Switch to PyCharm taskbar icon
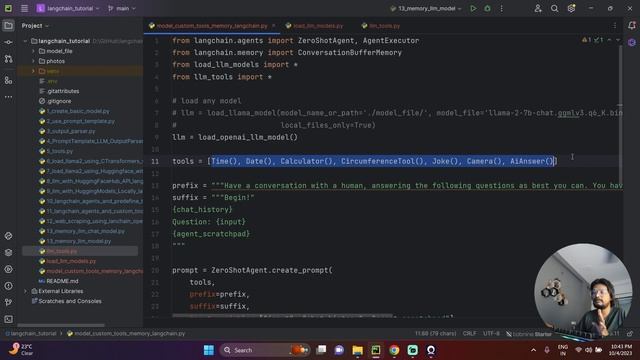Screen dimensions: 640x360 click(x=376, y=350)
